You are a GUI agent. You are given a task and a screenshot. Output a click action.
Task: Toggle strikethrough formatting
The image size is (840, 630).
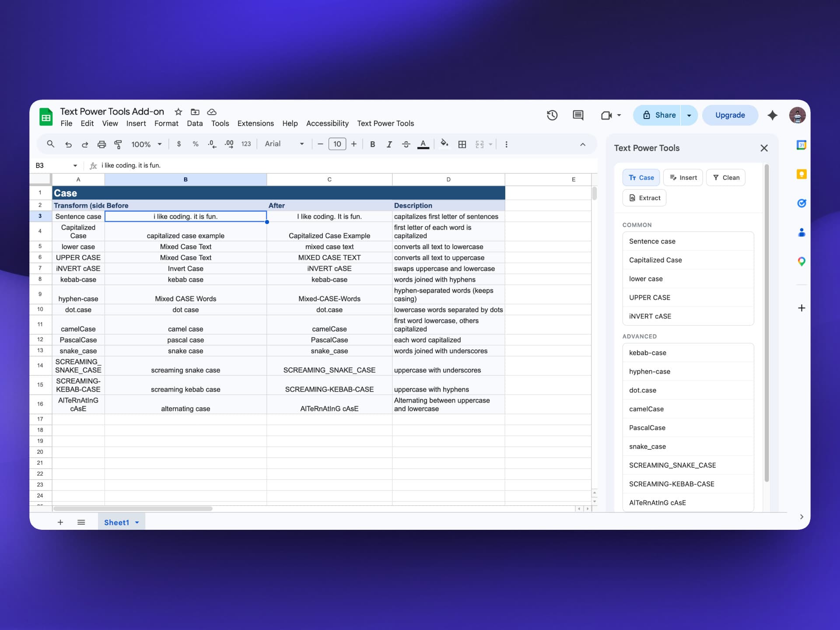pyautogui.click(x=406, y=144)
